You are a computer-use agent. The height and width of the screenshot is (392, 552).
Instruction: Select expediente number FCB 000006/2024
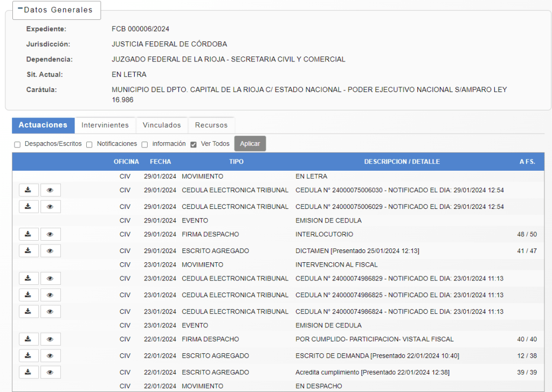[141, 29]
